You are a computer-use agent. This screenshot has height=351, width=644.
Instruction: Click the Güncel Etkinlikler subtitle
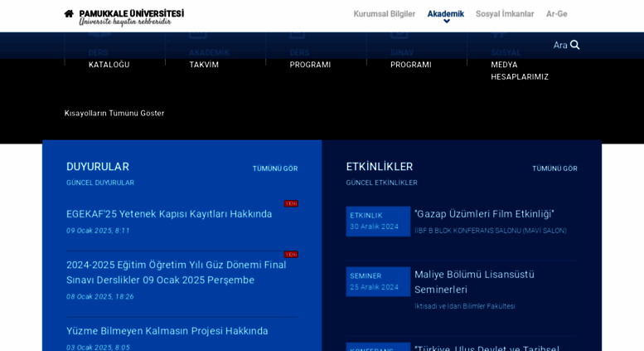click(x=381, y=183)
